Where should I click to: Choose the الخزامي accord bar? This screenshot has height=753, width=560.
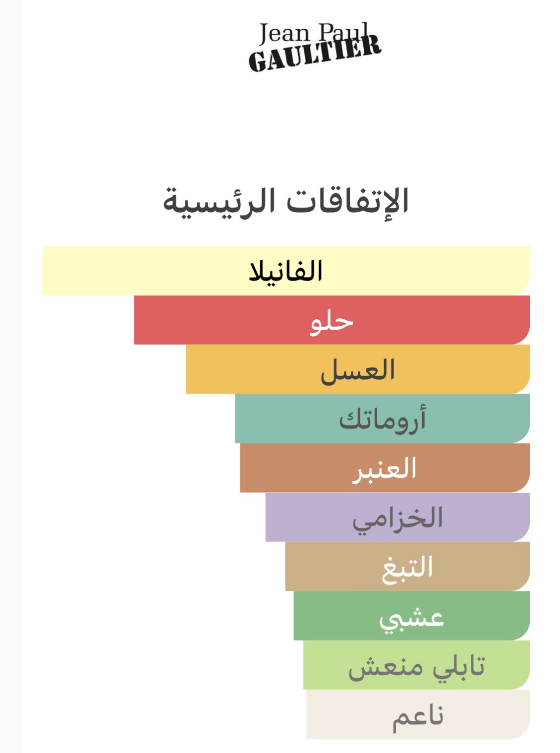coord(397,517)
